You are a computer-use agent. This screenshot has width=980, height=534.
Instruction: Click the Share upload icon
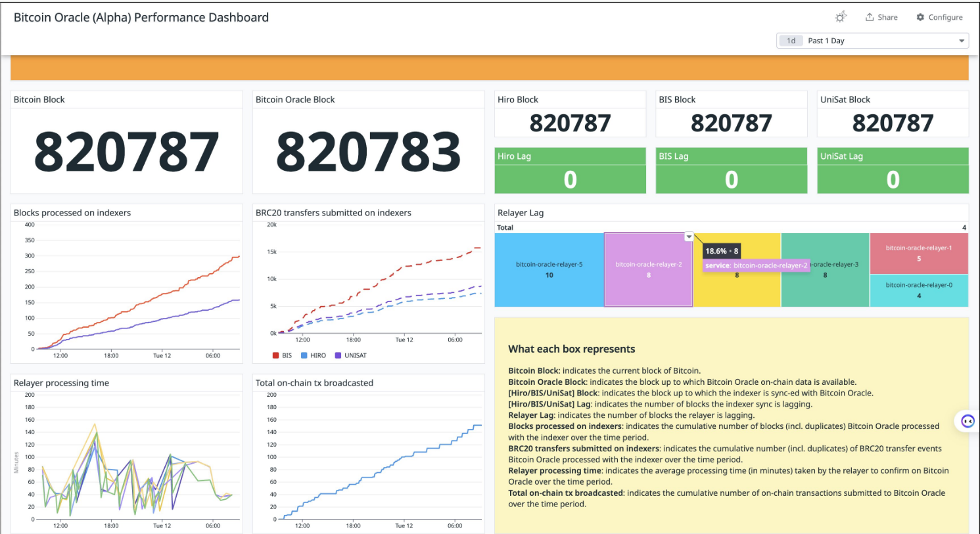coord(870,17)
